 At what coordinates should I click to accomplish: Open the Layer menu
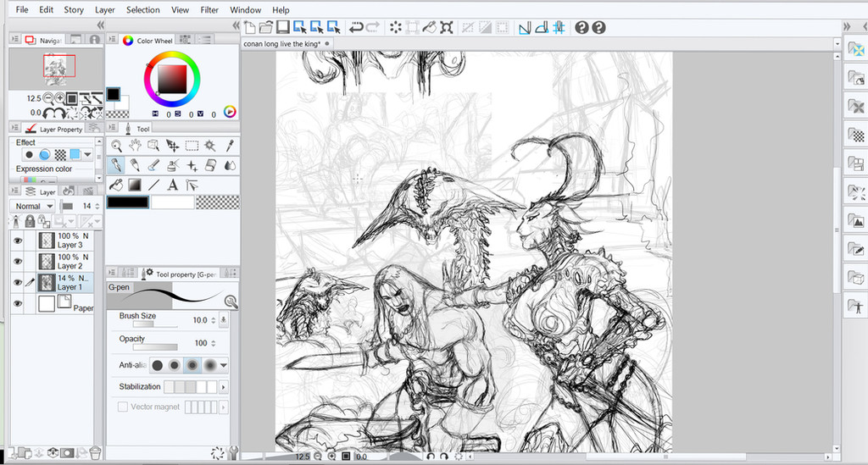click(x=104, y=10)
